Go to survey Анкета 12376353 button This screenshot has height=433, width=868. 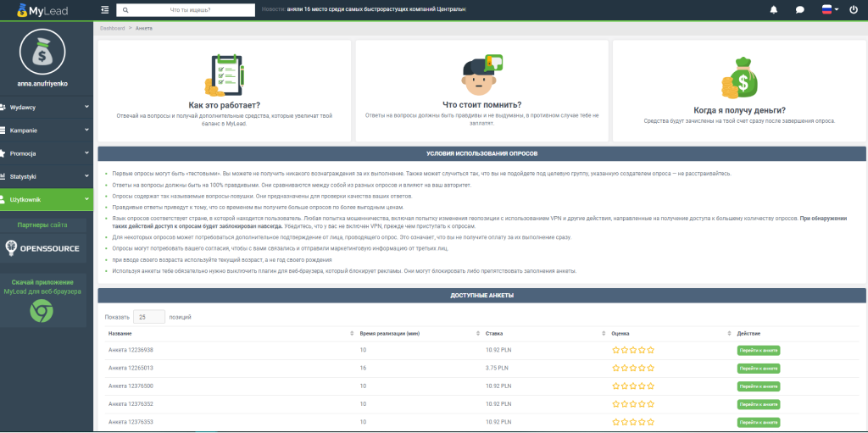[x=759, y=423]
